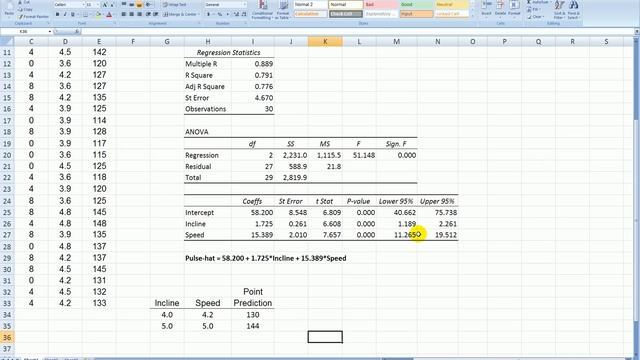The height and width of the screenshot is (360, 640).
Task: Open the font size dropdown
Action: tap(98, 4)
